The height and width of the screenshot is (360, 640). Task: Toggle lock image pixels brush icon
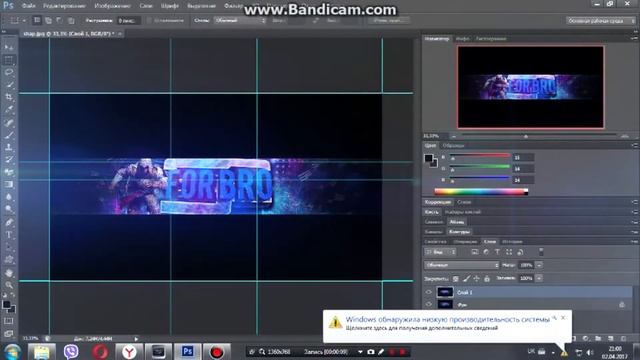pyautogui.click(x=466, y=278)
